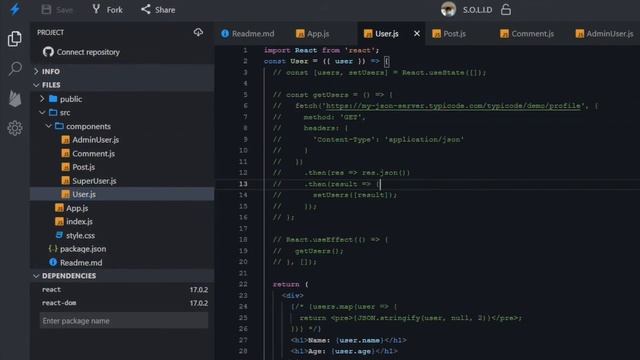This screenshot has height=360, width=640.
Task: Click the info icon on the Readme.md tab
Action: (225, 33)
